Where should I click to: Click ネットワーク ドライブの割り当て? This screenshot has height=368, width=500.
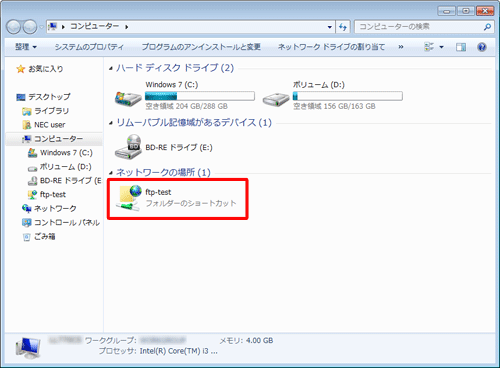coord(331,47)
